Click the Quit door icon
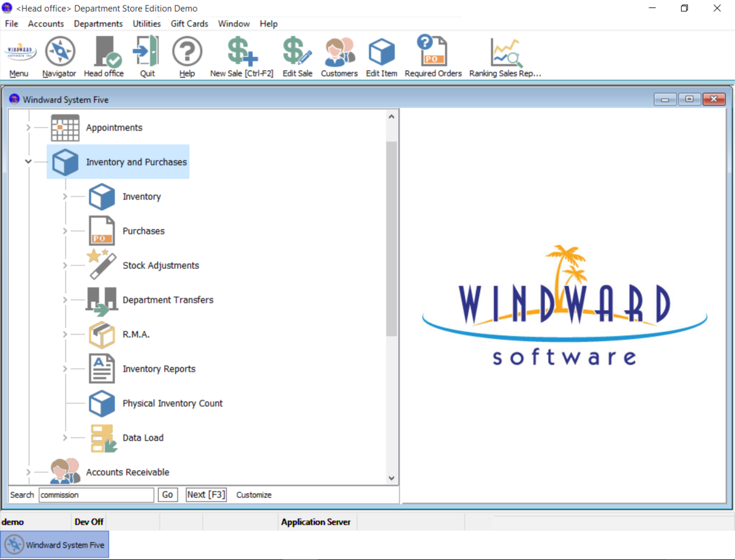 click(147, 52)
